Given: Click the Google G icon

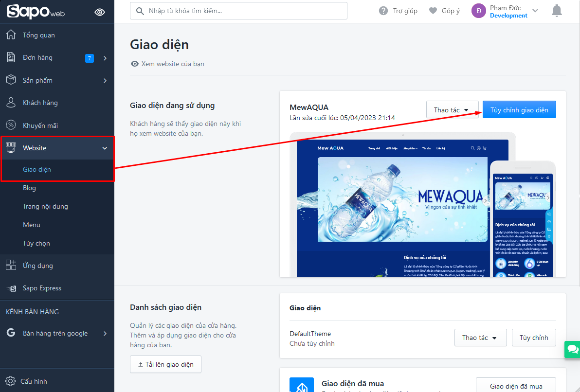Looking at the screenshot, I should pos(11,333).
